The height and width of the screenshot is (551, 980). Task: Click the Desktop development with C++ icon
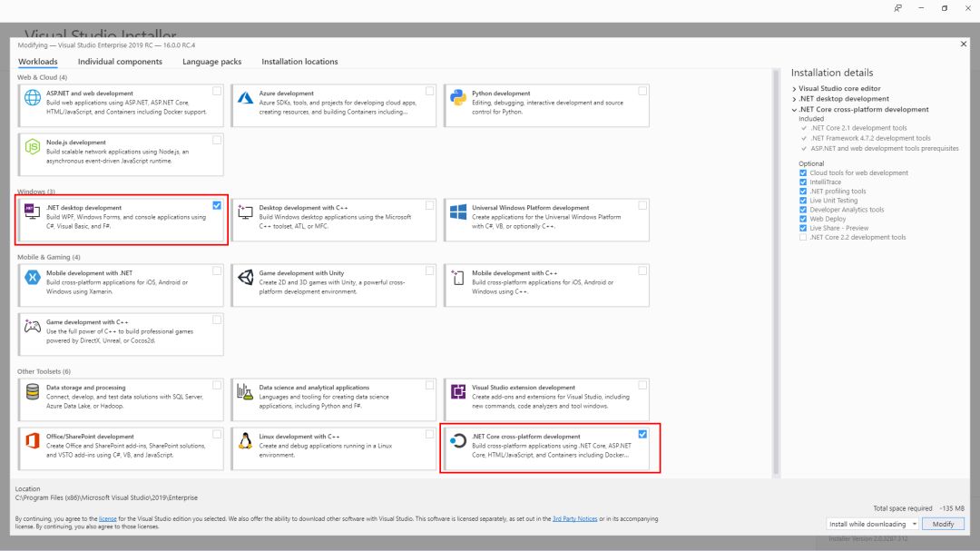[x=245, y=212]
